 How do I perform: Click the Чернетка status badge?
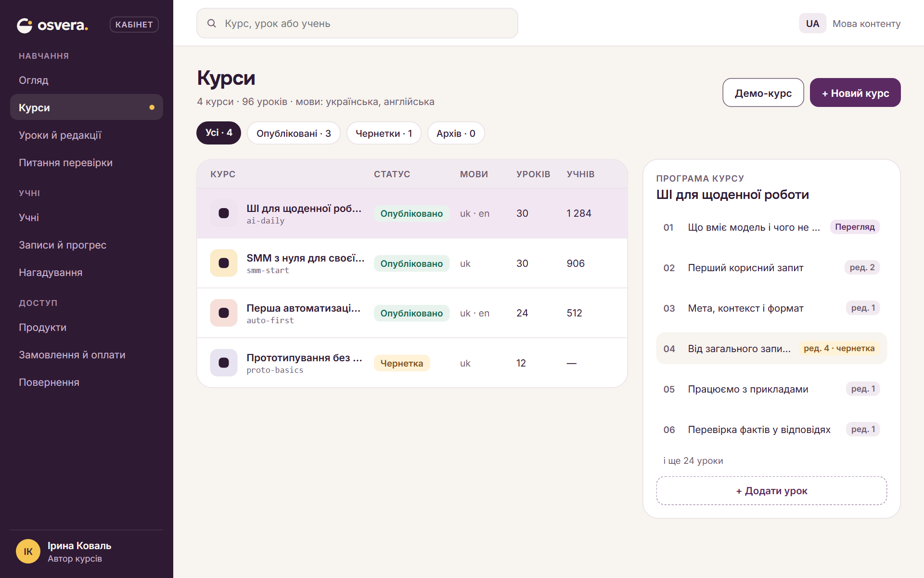point(402,363)
